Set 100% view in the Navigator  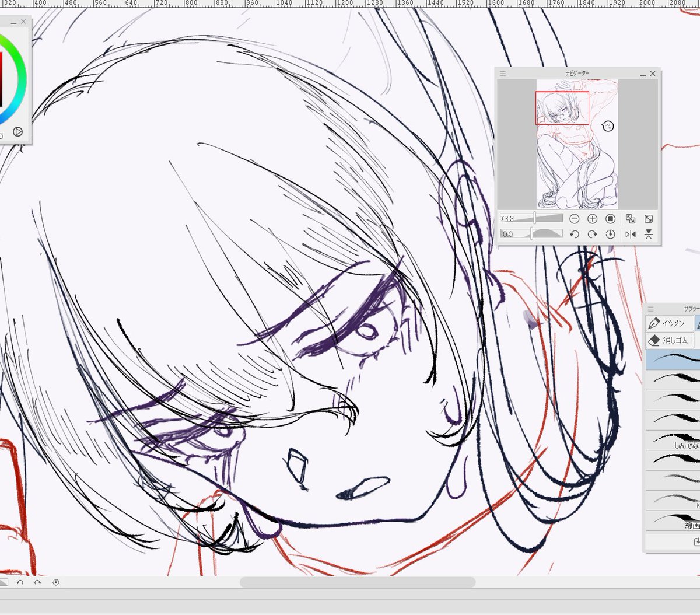click(x=610, y=219)
